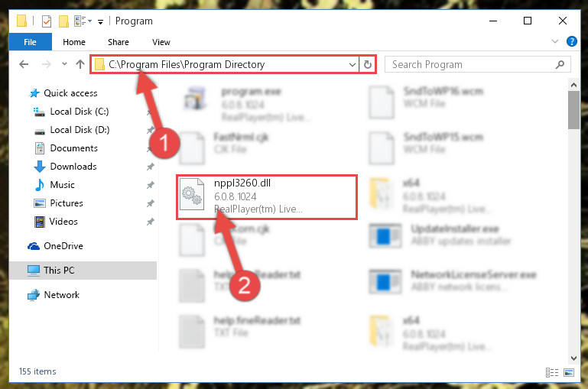Switch to the large icons view layout icon
Viewport: 588px width, 389px height.
point(569,372)
